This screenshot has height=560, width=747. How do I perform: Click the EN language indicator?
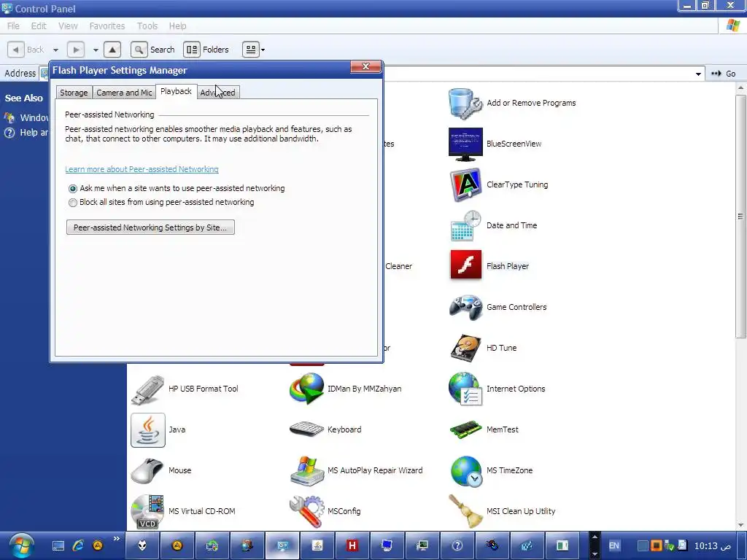tap(614, 545)
